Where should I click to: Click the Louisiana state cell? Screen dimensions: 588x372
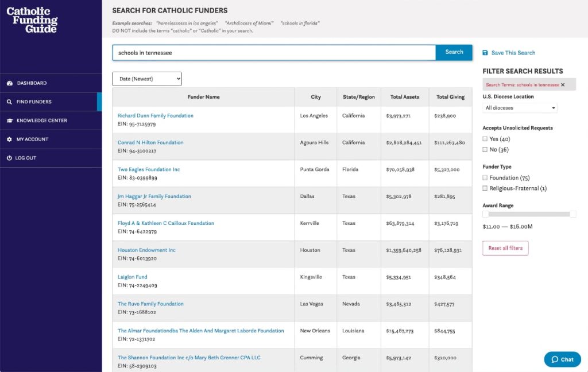click(353, 331)
